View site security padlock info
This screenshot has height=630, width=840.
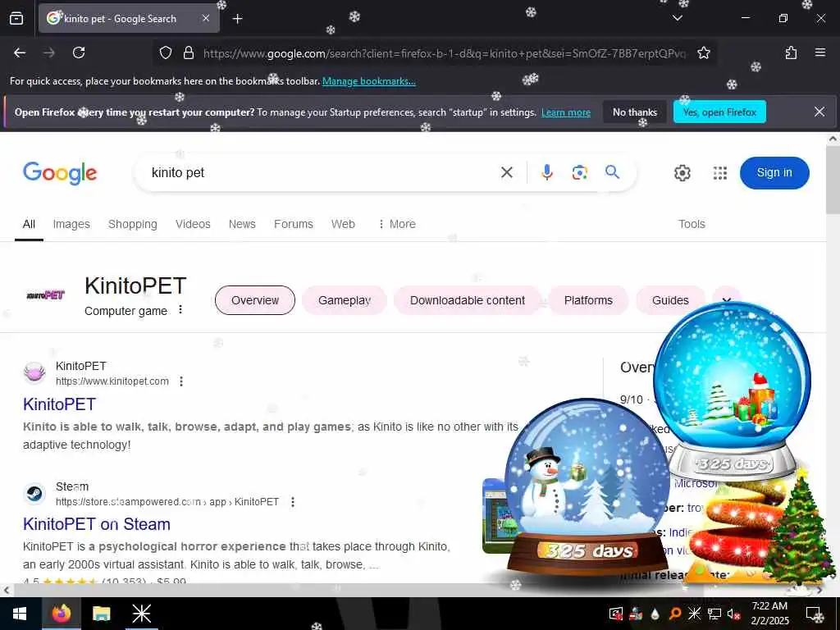[x=188, y=52]
